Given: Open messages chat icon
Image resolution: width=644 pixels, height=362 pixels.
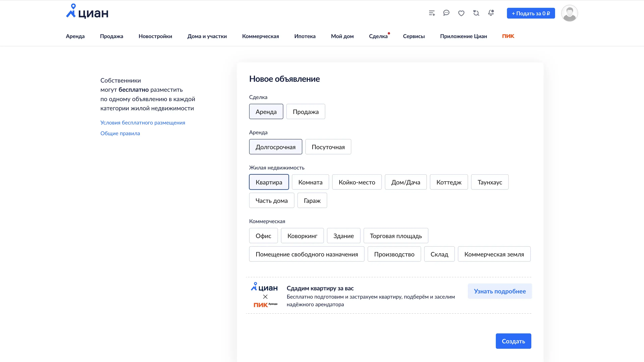Looking at the screenshot, I should (446, 13).
